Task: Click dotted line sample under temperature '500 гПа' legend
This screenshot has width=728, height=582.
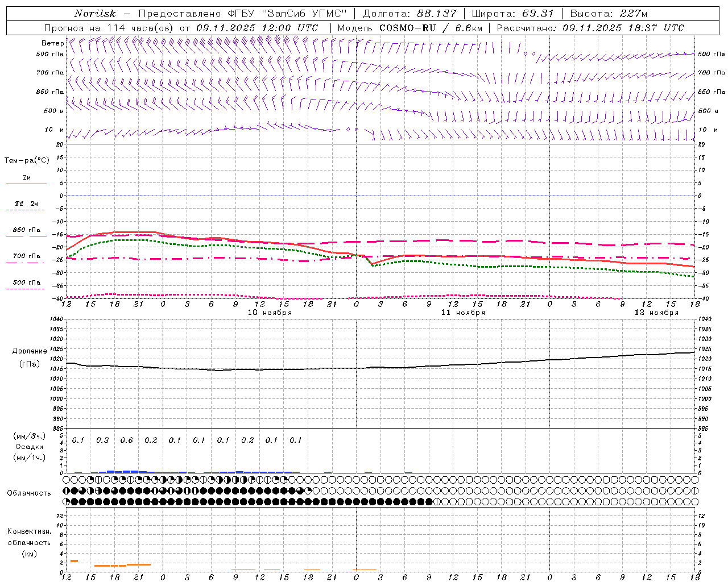Action: click(x=26, y=289)
